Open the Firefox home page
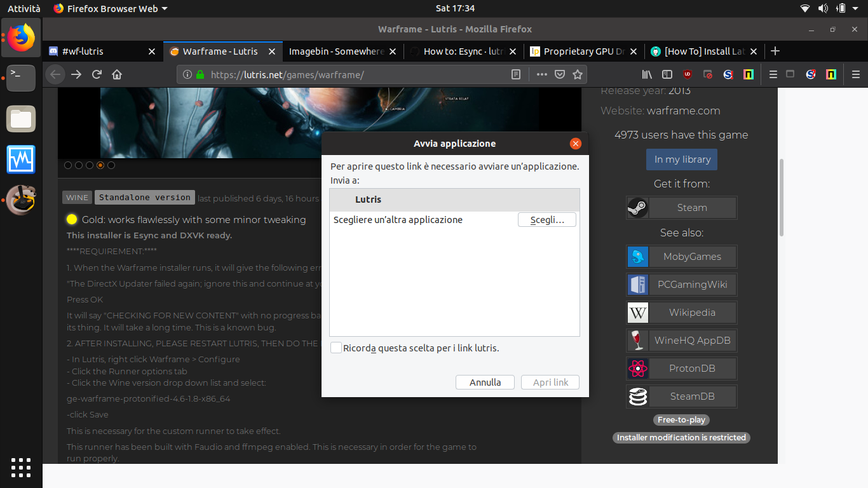The width and height of the screenshot is (868, 488). [117, 74]
